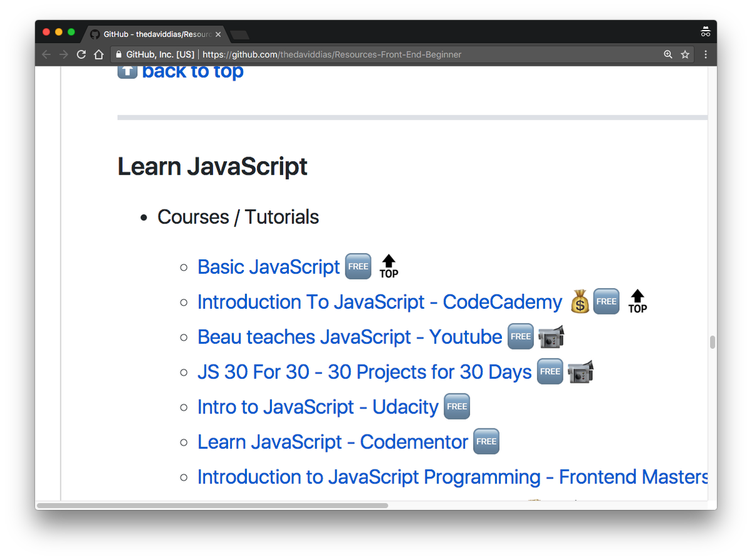
Task: Click the incognito icon in the title bar
Action: [706, 31]
